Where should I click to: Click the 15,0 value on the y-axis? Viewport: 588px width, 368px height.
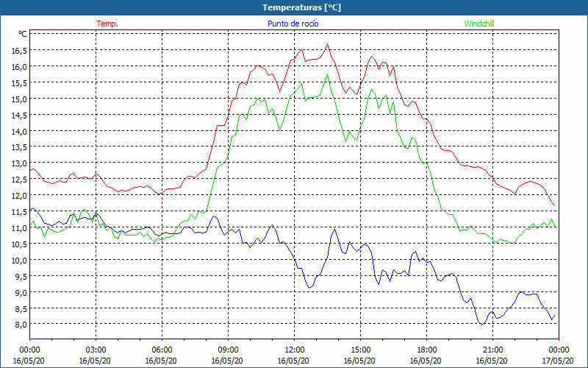click(x=19, y=99)
